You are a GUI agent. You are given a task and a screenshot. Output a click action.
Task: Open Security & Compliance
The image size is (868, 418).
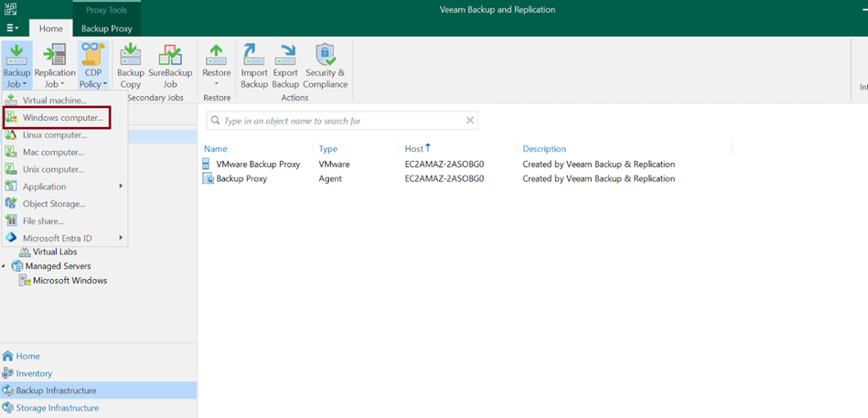click(326, 65)
